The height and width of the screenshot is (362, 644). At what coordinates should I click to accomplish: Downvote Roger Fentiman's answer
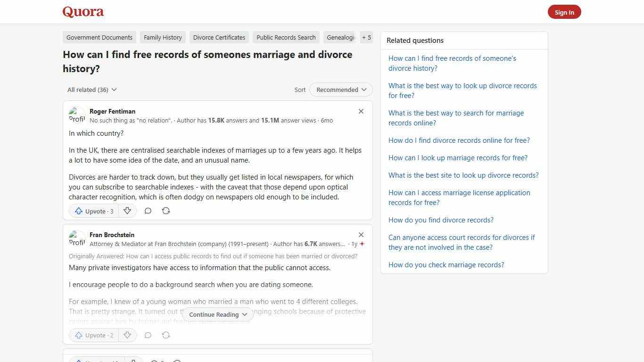(127, 211)
